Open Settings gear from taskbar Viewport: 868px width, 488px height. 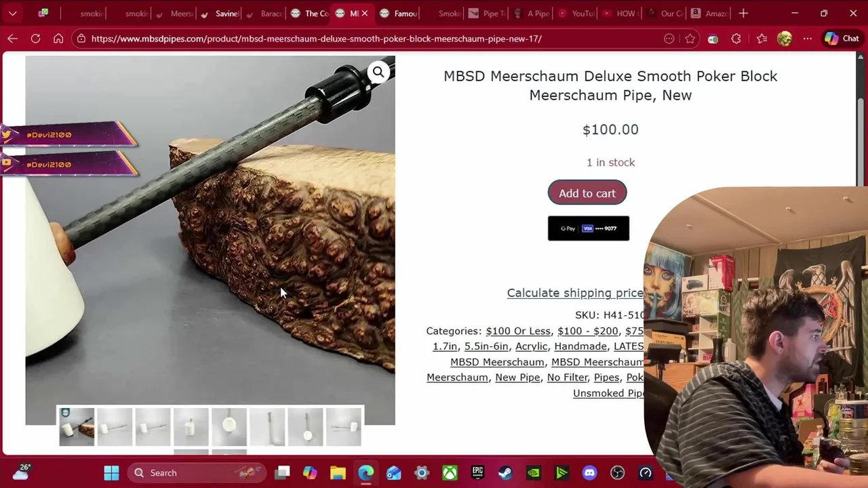click(x=422, y=472)
